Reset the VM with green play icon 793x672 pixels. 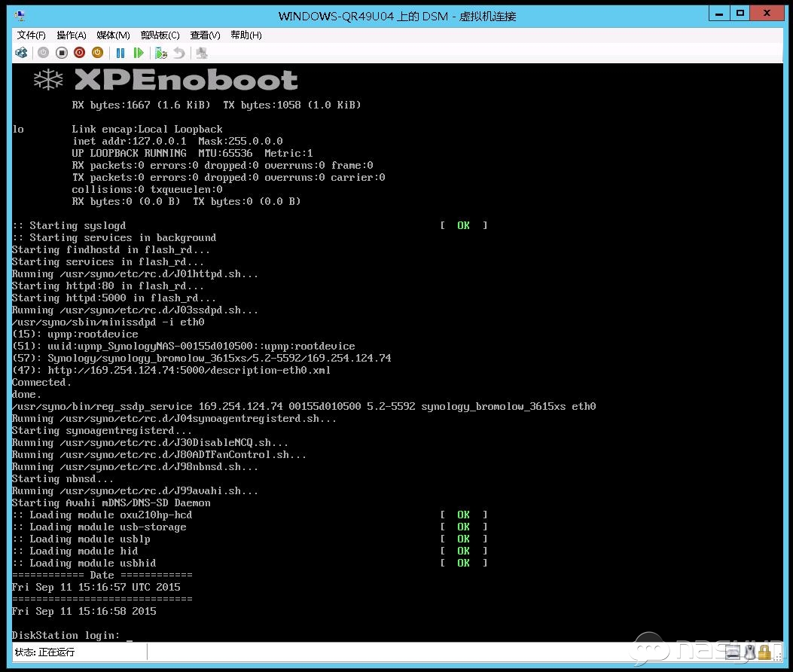tap(138, 53)
